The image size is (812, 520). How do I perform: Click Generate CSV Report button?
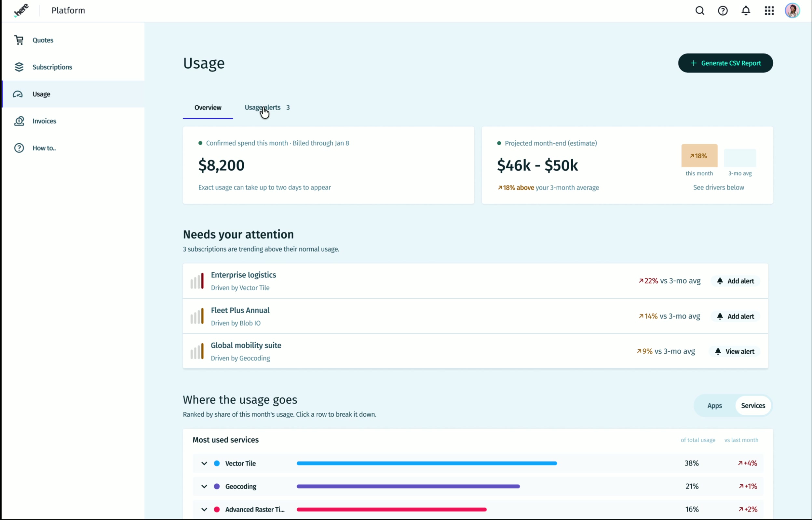click(x=725, y=63)
